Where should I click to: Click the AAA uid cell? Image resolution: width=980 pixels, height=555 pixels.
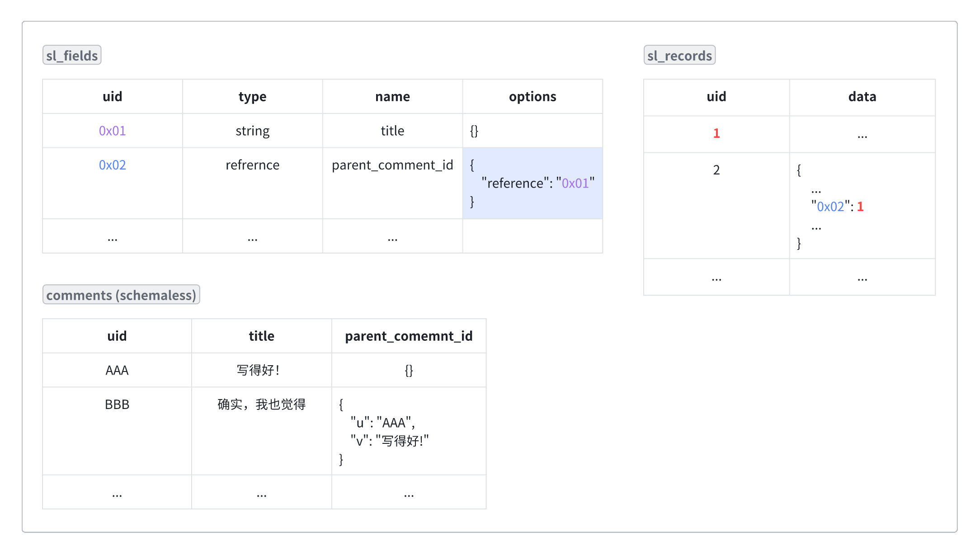tap(117, 370)
